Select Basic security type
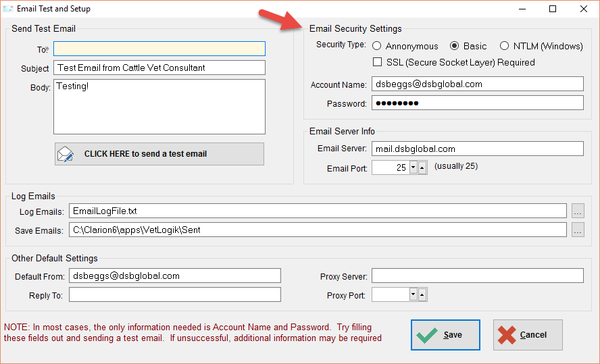This screenshot has height=364, width=600. click(454, 46)
